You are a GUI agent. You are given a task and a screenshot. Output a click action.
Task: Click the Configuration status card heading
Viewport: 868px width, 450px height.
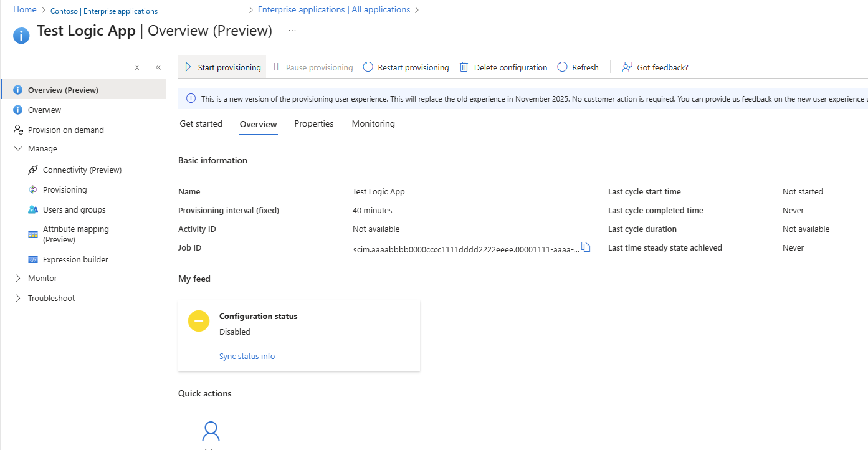259,316
